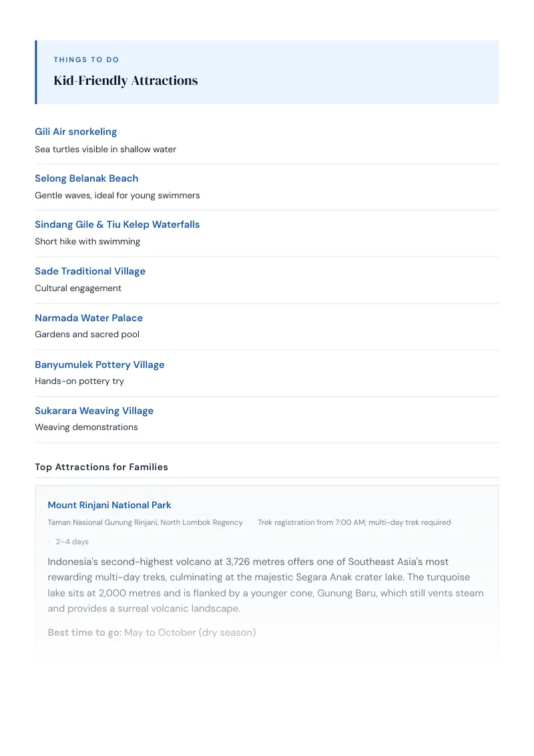The height and width of the screenshot is (756, 534).
Task: Click the 'Short hike with swimming' description
Action: pyautogui.click(x=87, y=242)
